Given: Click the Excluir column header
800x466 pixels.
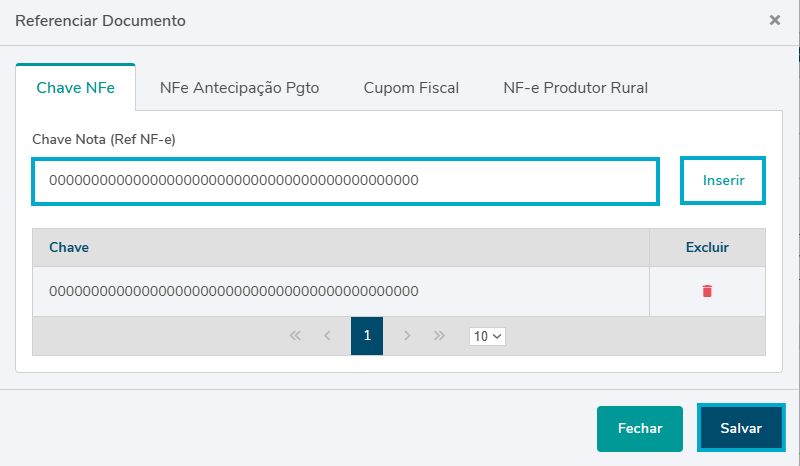Looking at the screenshot, I should tap(707, 247).
